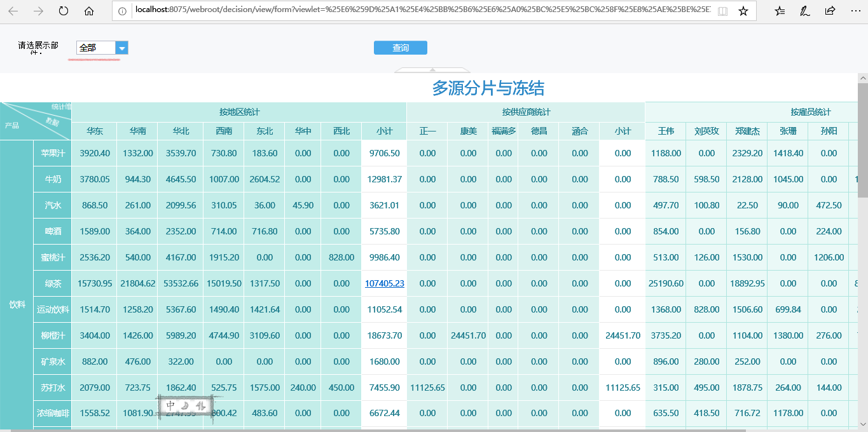Click the 运动饮料 product row label
Image resolution: width=868 pixels, height=432 pixels.
click(53, 309)
